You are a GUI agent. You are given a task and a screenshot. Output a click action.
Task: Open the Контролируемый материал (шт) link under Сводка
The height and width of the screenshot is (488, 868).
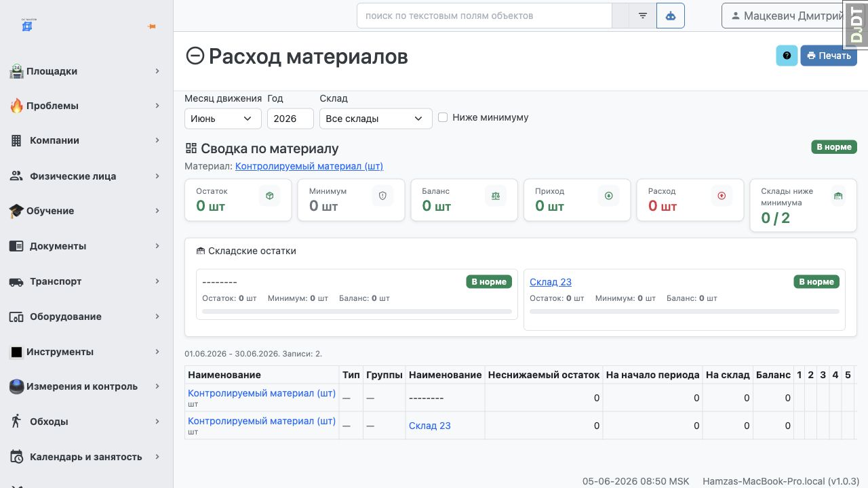click(309, 166)
